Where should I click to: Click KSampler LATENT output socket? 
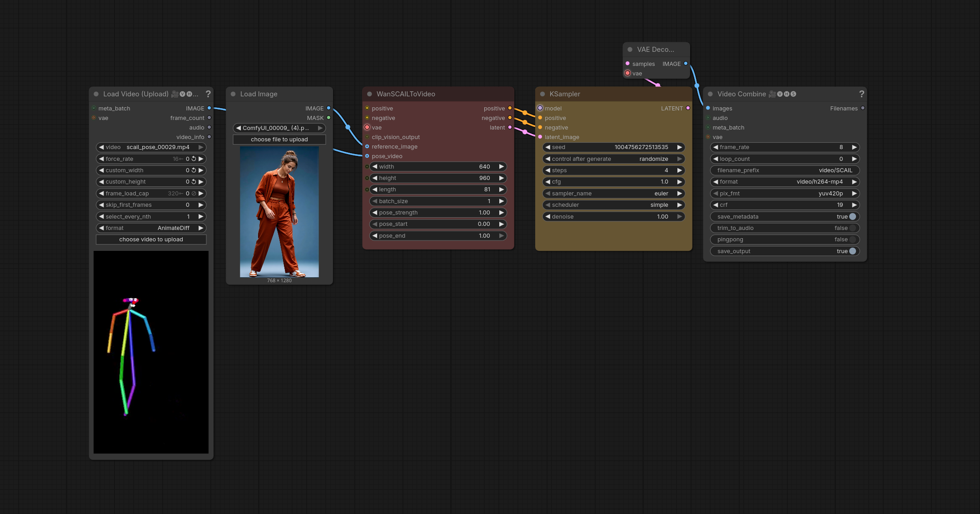click(688, 108)
